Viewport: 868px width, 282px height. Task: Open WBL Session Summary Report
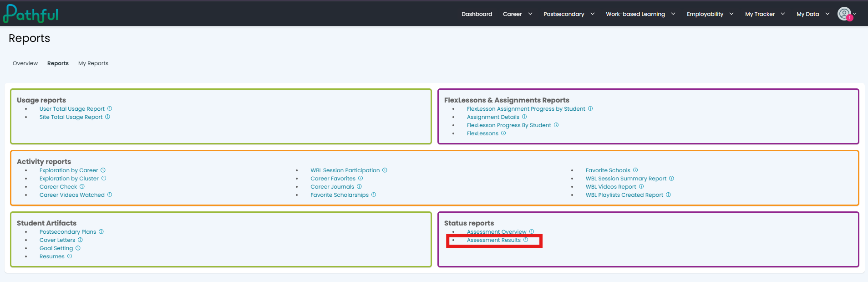tap(626, 179)
